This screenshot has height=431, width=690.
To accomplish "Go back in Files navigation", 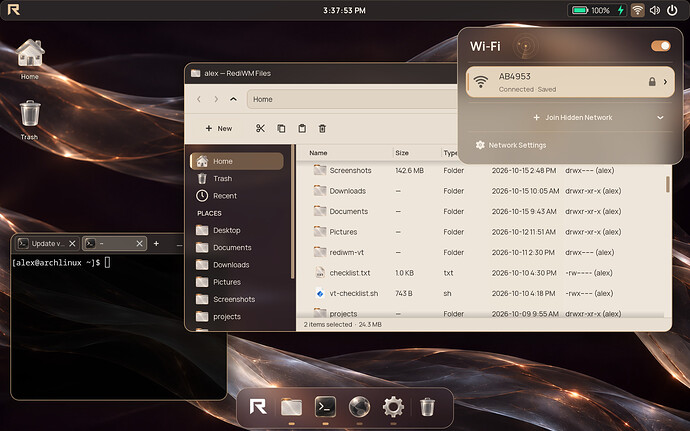I will [199, 99].
